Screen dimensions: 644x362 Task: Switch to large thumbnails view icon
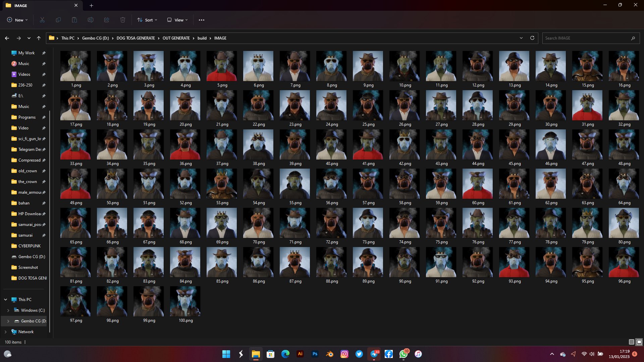[x=639, y=342]
